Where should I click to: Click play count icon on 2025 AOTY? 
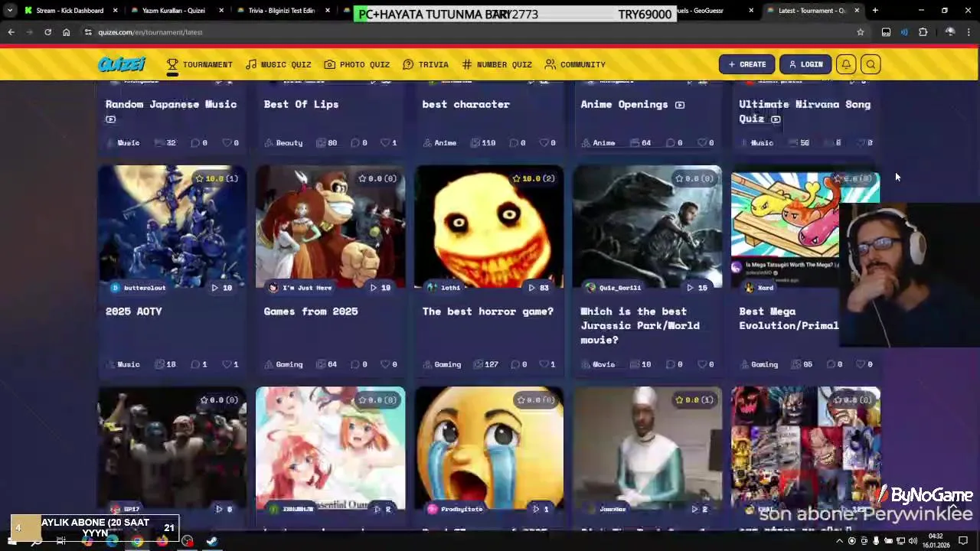[215, 288]
